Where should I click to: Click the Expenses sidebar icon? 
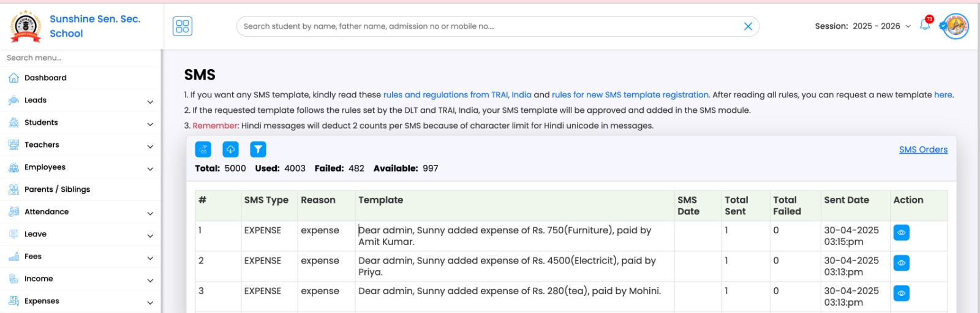(x=13, y=301)
